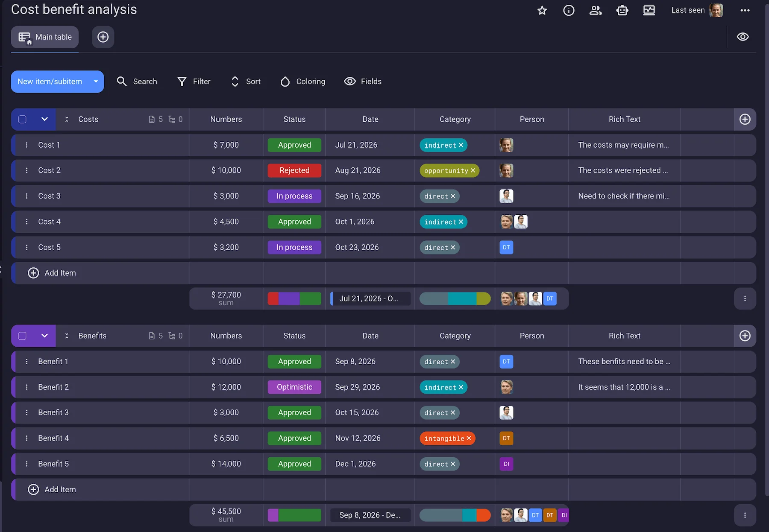Open the activity chart icon
Screen dimensions: 769x532
649,10
